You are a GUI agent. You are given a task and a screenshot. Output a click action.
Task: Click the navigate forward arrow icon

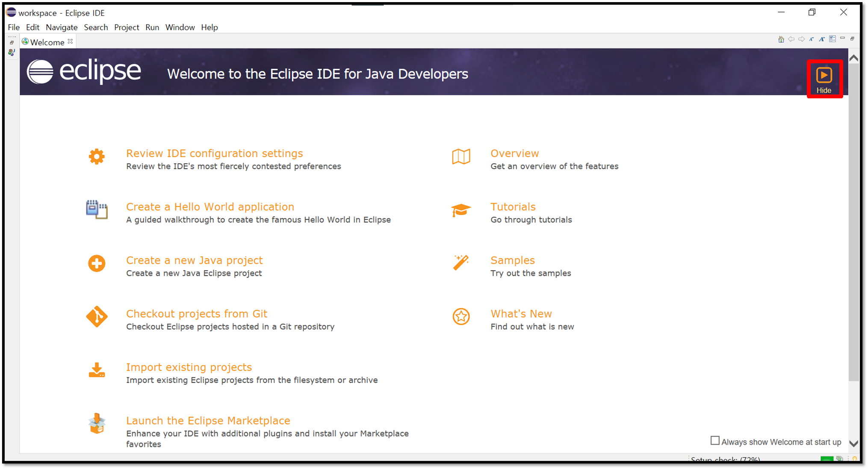pyautogui.click(x=801, y=39)
